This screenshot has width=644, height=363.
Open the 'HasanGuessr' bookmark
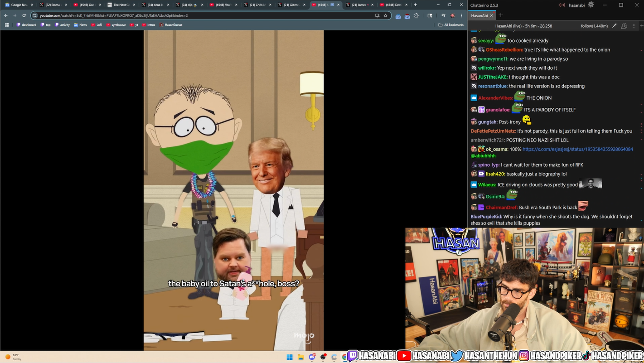(170, 25)
